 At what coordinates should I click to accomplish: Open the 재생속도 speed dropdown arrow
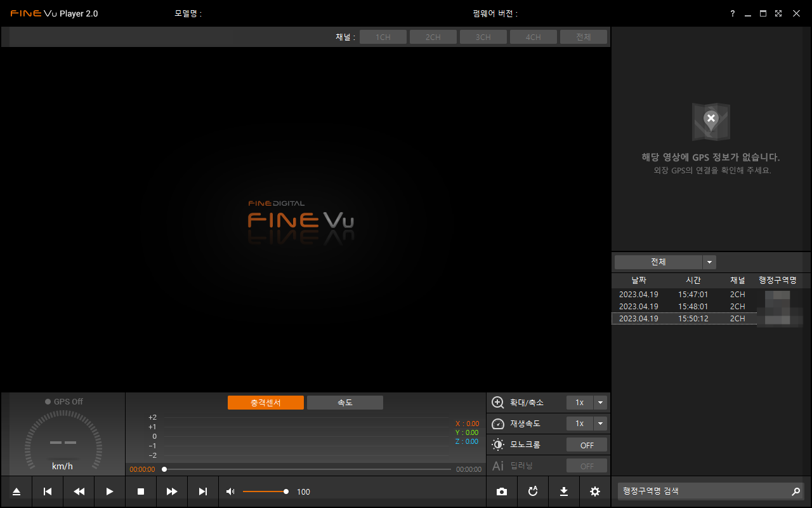point(601,424)
